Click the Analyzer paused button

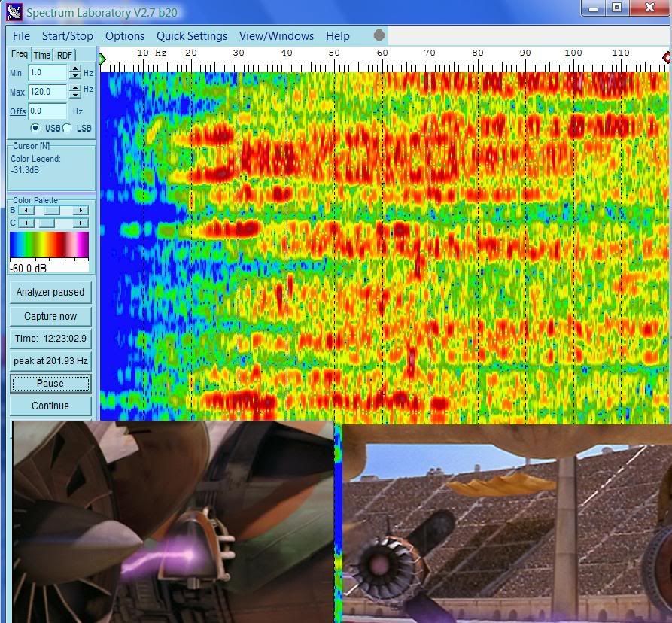click(50, 292)
